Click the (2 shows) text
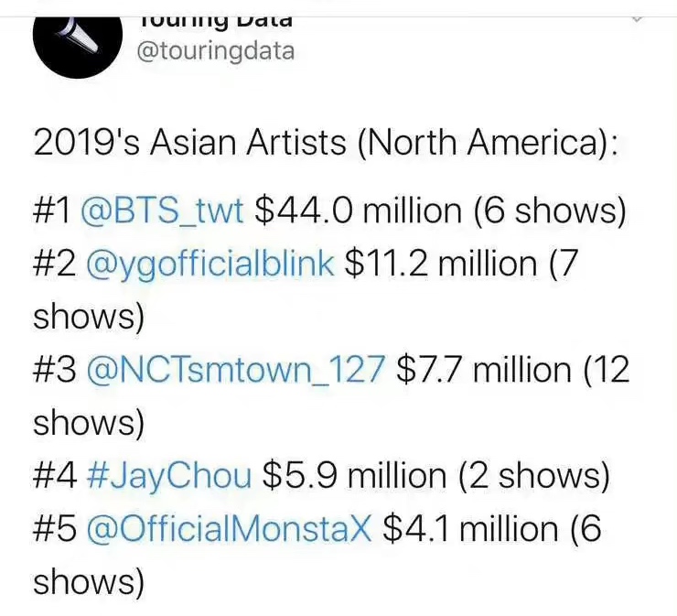Screen dimensions: 677x616 click(x=534, y=477)
